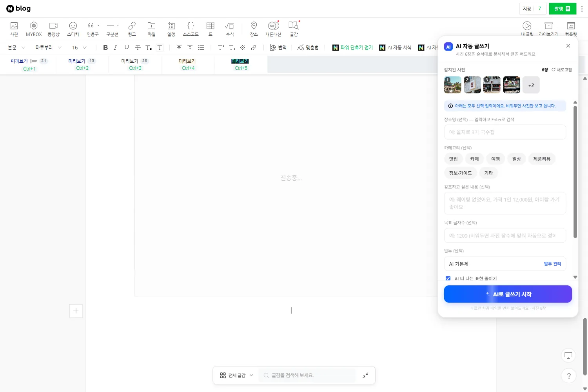Apply strikethrough formatting
Screen dimensions: 588x392
pos(138,47)
